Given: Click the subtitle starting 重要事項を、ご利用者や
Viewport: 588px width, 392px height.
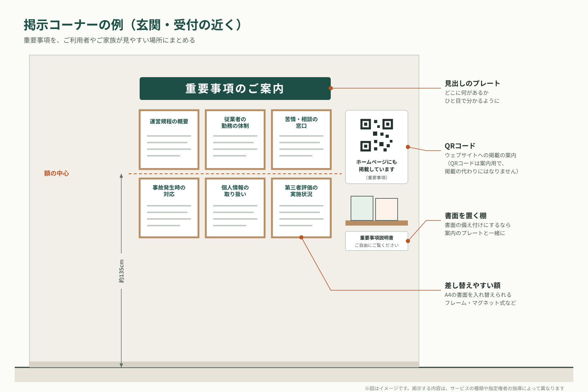Looking at the screenshot, I should coord(110,40).
